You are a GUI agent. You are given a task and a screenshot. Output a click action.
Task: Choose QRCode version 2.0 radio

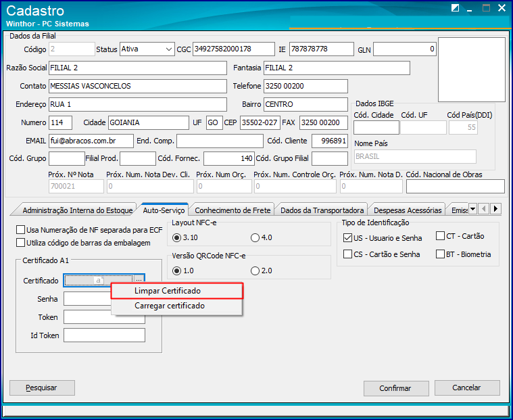click(x=255, y=271)
